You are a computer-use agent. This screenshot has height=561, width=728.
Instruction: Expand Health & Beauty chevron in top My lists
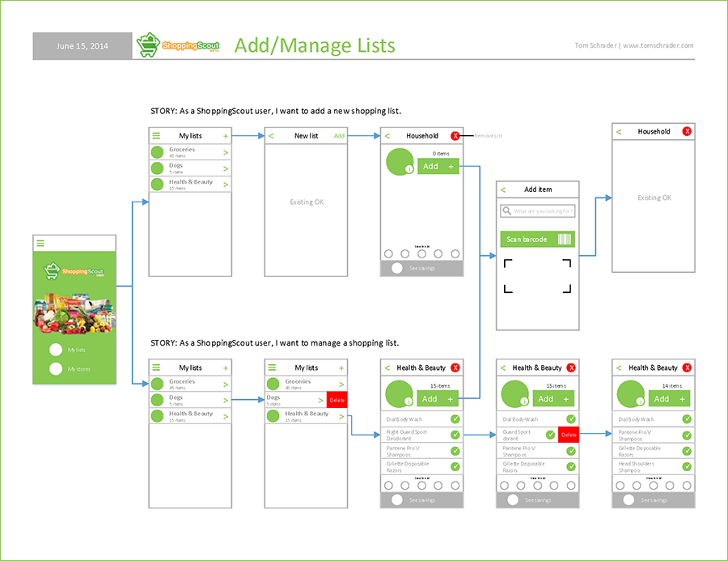225,185
